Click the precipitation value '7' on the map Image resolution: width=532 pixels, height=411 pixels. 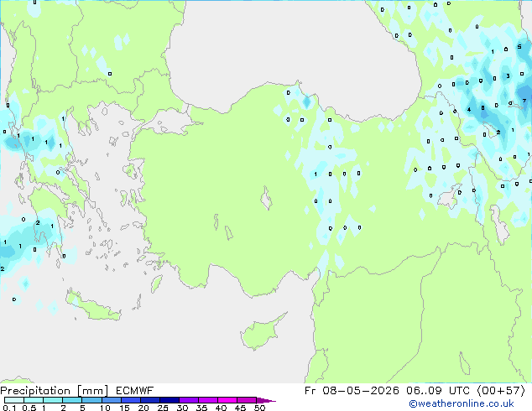[524, 101]
